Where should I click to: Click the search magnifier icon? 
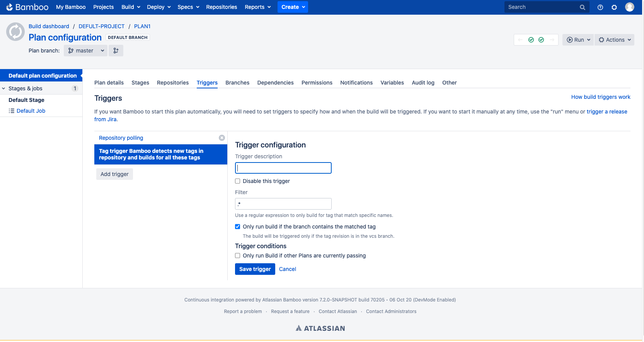pyautogui.click(x=583, y=7)
